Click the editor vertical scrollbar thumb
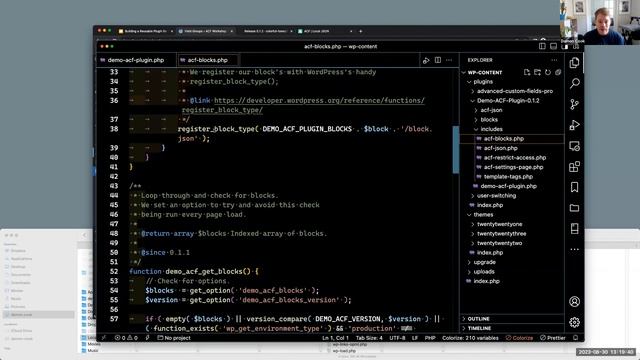Image resolution: width=640 pixels, height=360 pixels. click(x=456, y=149)
